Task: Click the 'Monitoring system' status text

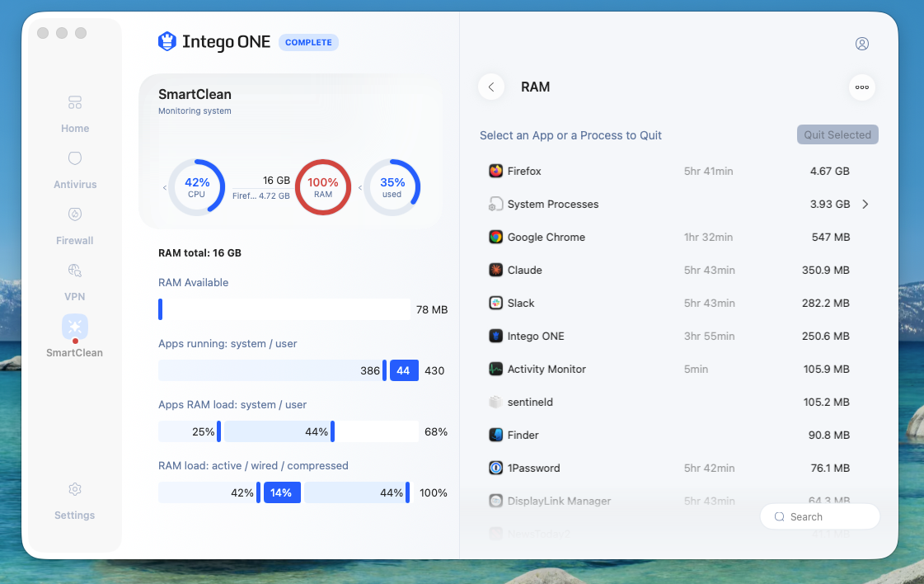Action: point(195,111)
